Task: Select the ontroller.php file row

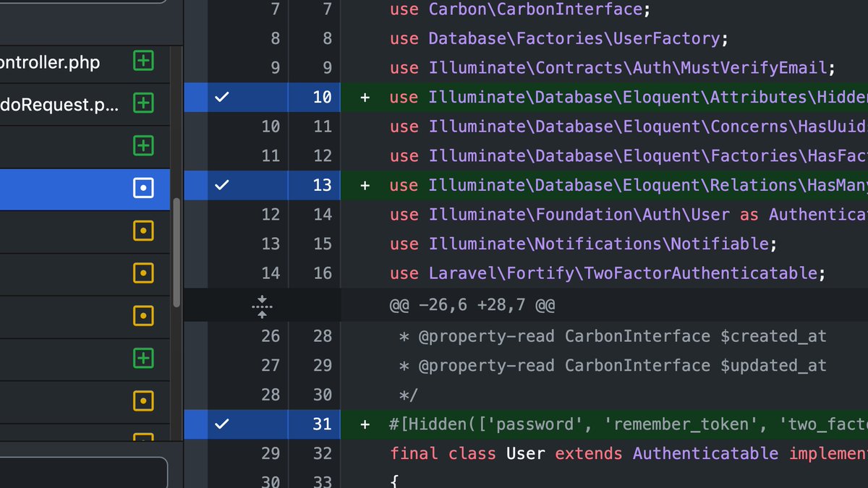Action: (85, 62)
